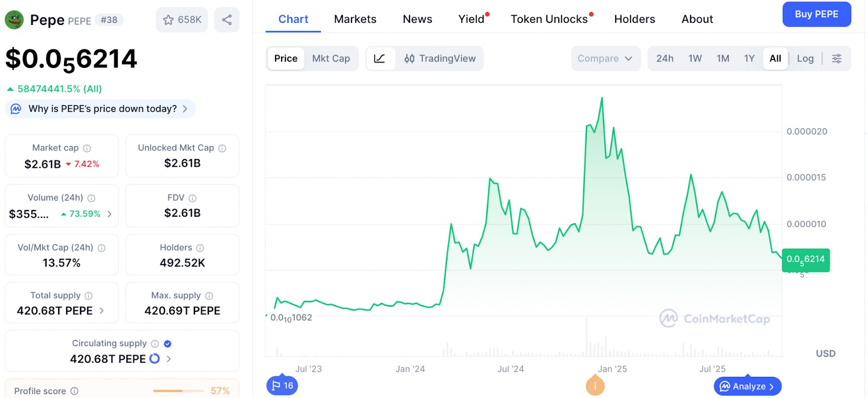Set chart range to 1Y
The width and height of the screenshot is (868, 398).
coord(749,59)
